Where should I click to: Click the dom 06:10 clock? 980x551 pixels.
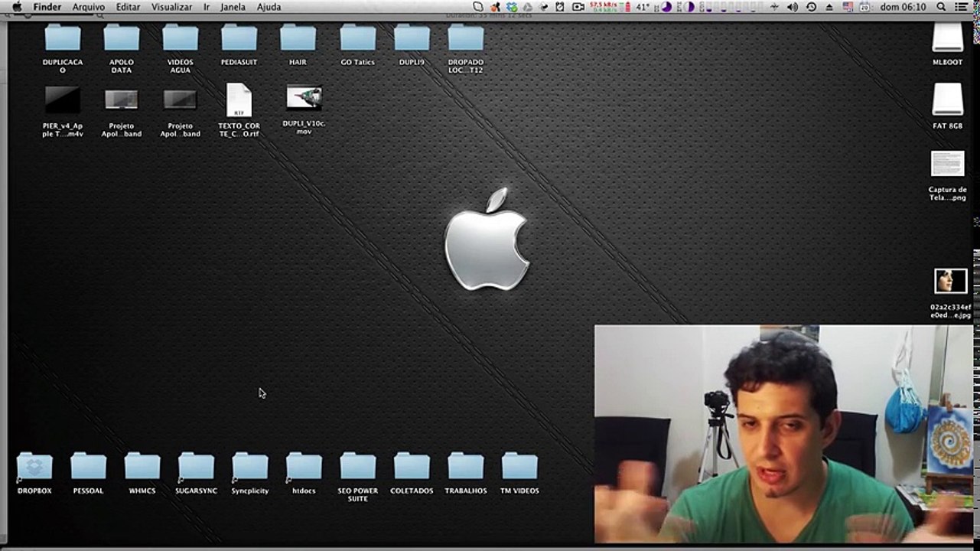[x=903, y=7]
